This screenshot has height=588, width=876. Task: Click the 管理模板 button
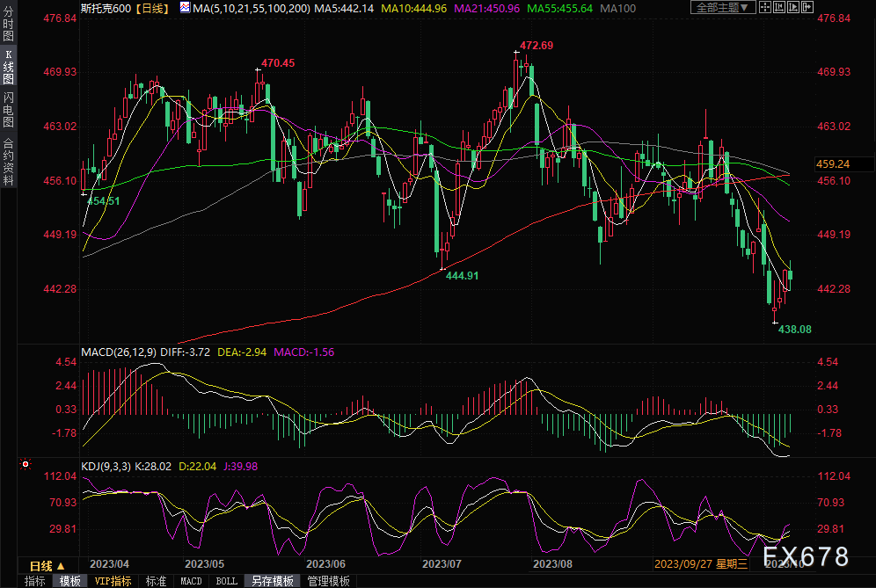coord(328,581)
